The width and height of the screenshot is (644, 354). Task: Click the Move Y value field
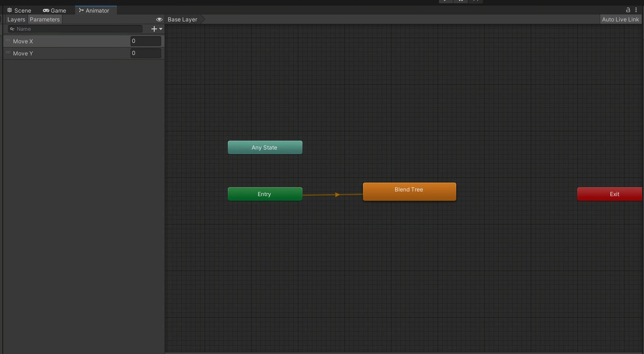click(x=146, y=53)
